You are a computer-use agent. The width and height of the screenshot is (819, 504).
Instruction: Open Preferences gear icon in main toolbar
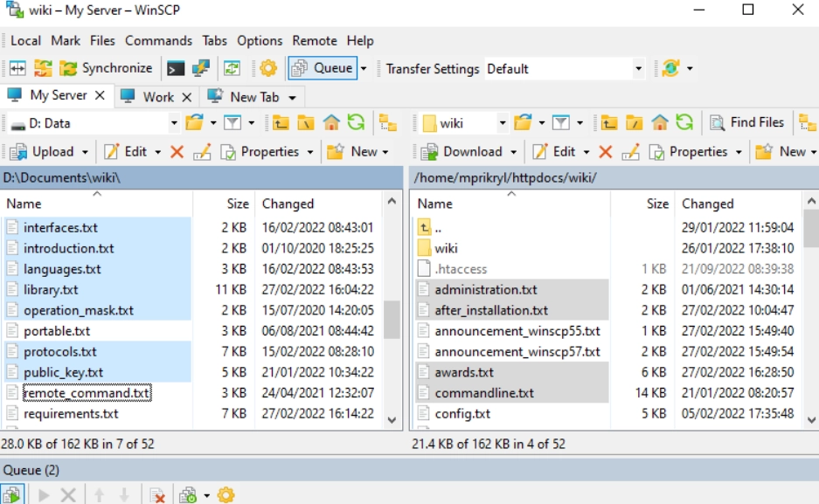pyautogui.click(x=268, y=68)
